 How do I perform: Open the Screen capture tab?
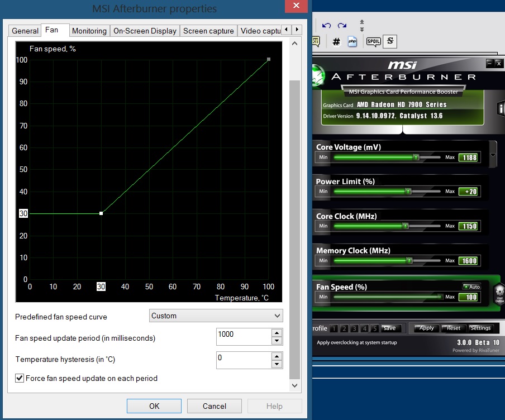(x=208, y=31)
